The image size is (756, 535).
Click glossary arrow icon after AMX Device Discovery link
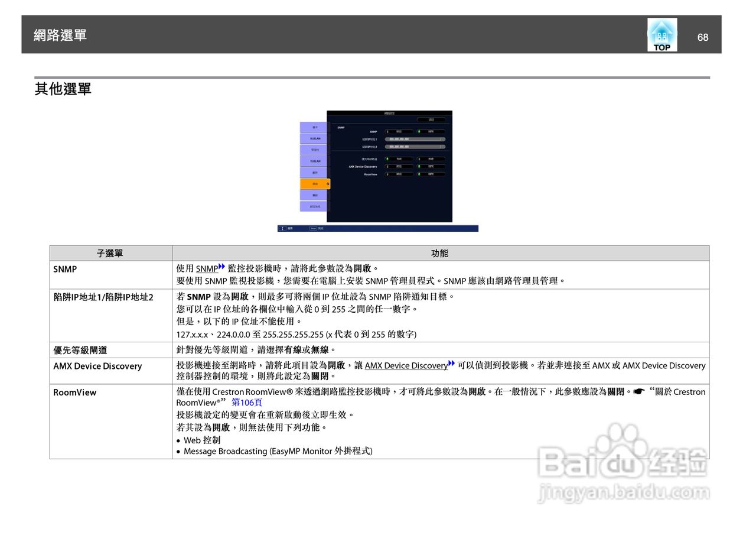(x=452, y=364)
